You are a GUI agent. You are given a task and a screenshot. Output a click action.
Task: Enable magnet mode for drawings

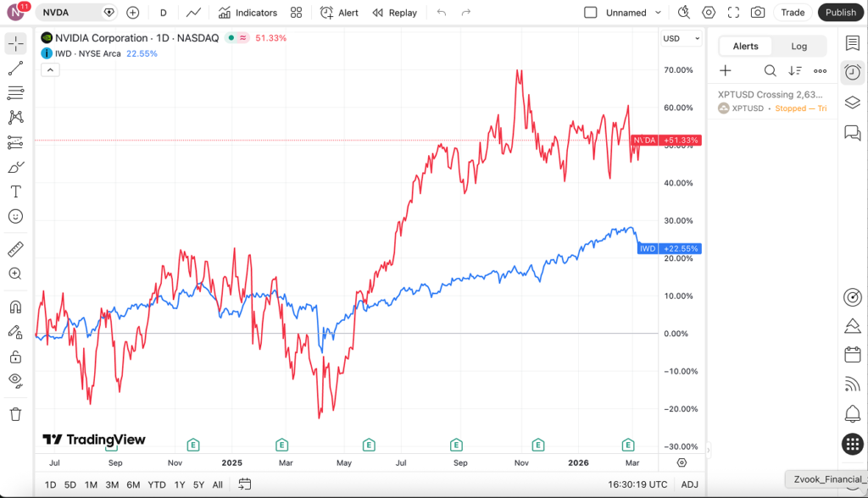click(x=16, y=305)
